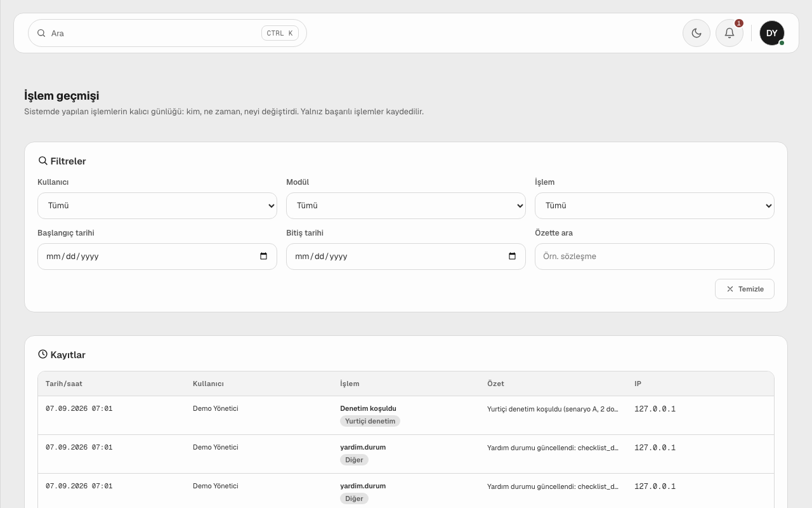812x508 pixels.
Task: Open notifications bell icon
Action: [x=730, y=33]
